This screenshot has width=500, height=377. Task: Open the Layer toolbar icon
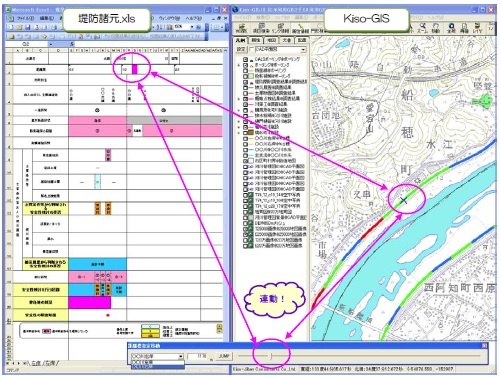[x=477, y=27]
